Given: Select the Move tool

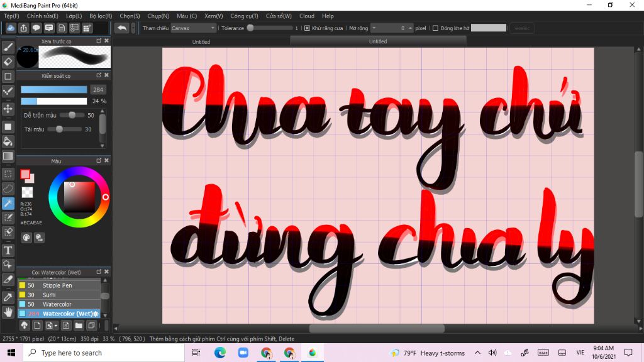Looking at the screenshot, I should (x=8, y=109).
